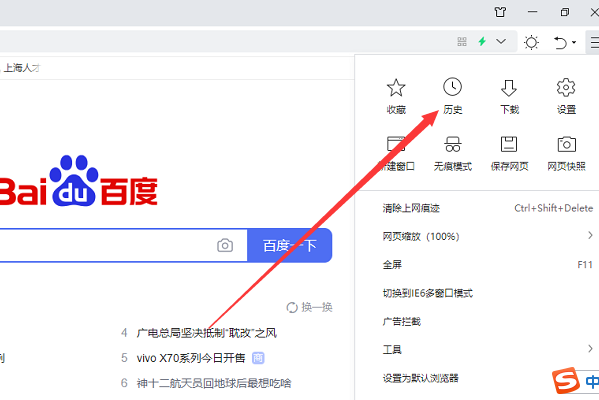The width and height of the screenshot is (599, 400).
Task: Open the hamburger main menu button
Action: tap(594, 42)
